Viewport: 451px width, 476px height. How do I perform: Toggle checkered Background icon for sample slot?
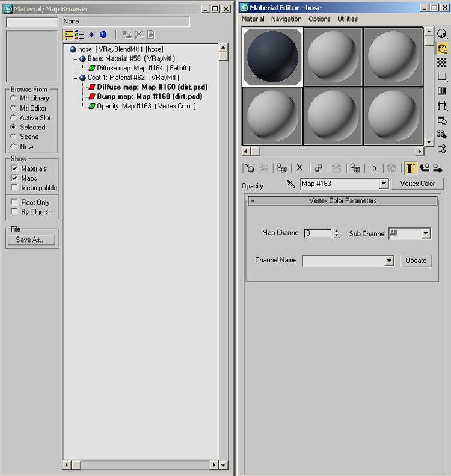pyautogui.click(x=442, y=63)
